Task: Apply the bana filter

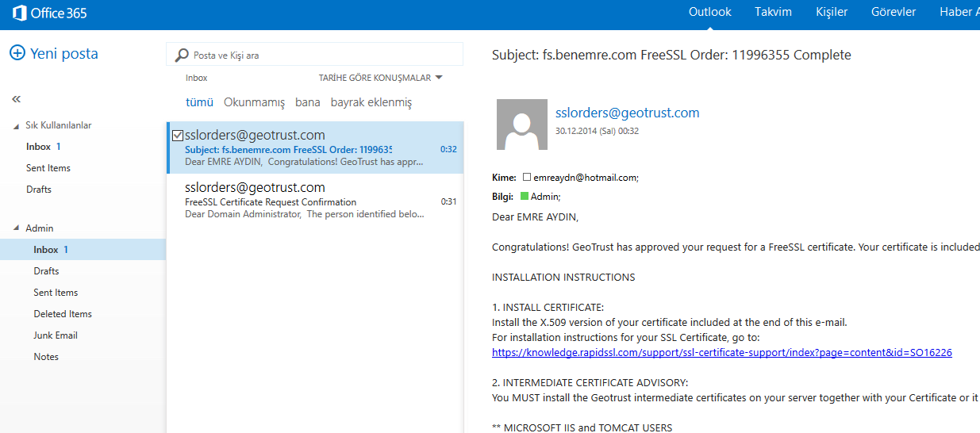Action: [x=308, y=102]
